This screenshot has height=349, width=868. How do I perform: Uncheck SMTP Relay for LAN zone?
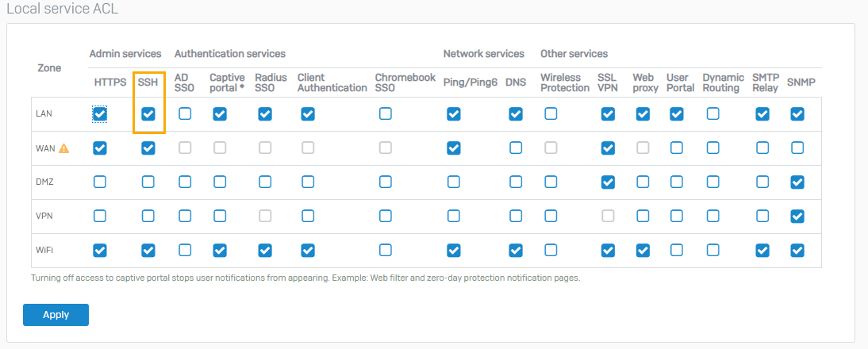[x=762, y=114]
